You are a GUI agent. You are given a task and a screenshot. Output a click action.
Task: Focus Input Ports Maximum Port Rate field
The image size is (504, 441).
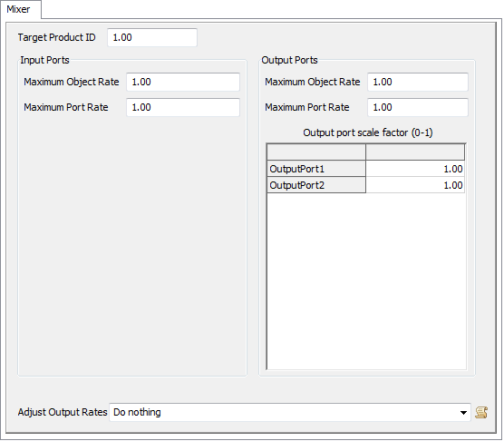[x=183, y=107]
